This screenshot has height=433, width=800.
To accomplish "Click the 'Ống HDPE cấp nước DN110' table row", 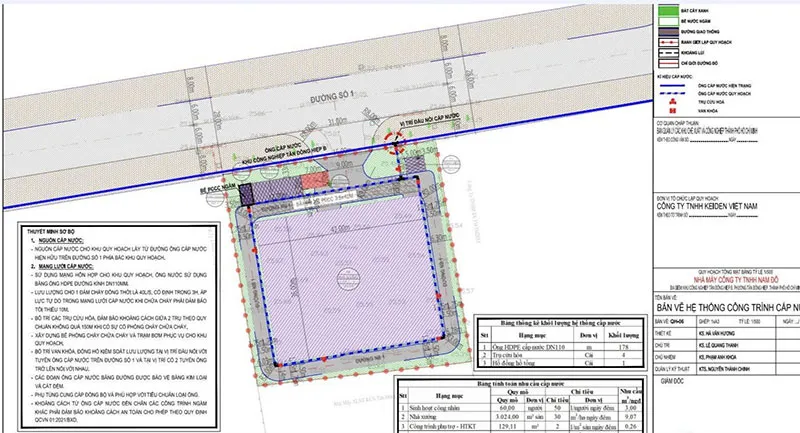I will pos(560,347).
